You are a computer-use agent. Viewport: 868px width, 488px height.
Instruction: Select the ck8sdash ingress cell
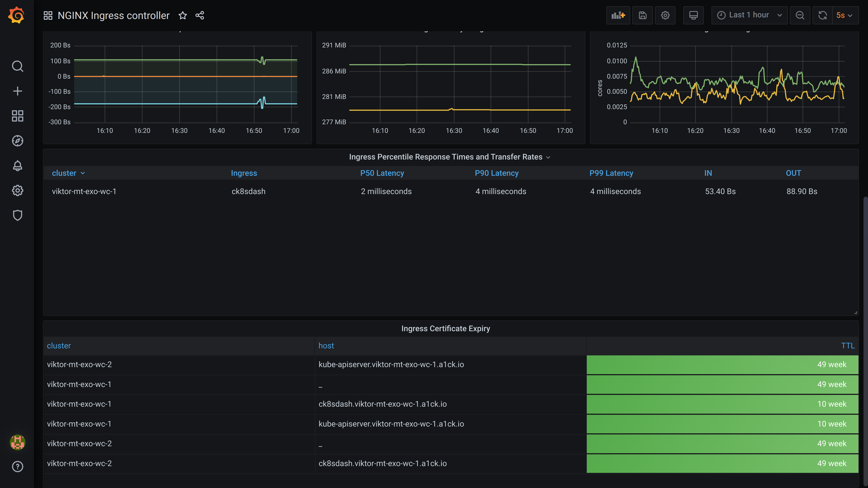(248, 191)
